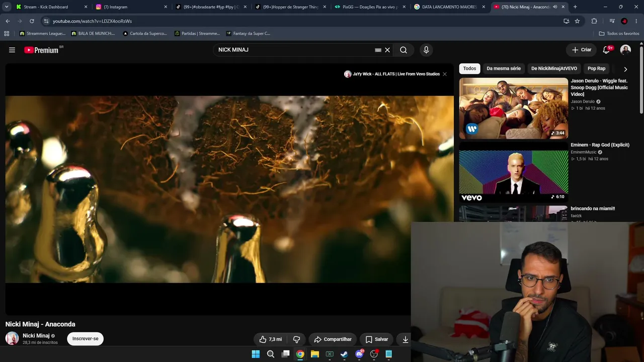Click inside the Anaconda video player
This screenshot has height=362, width=644.
(x=229, y=189)
